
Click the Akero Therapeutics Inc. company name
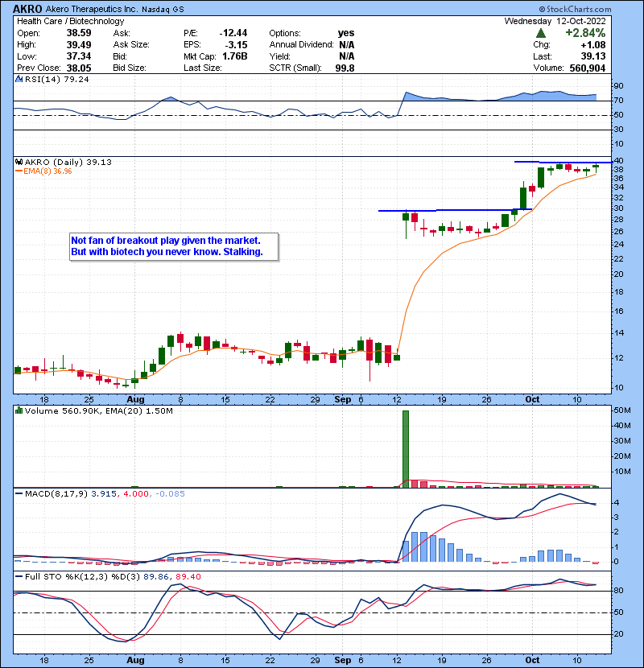[x=91, y=9]
